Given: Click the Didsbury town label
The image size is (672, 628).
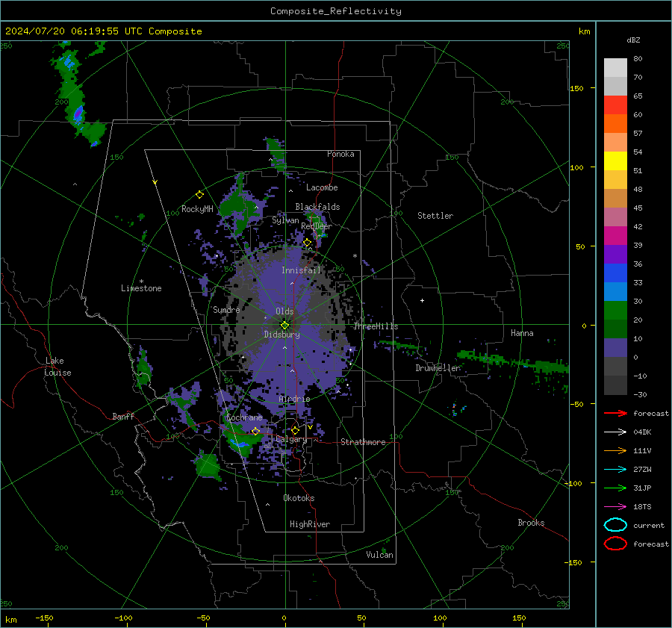Looking at the screenshot, I should tap(281, 335).
